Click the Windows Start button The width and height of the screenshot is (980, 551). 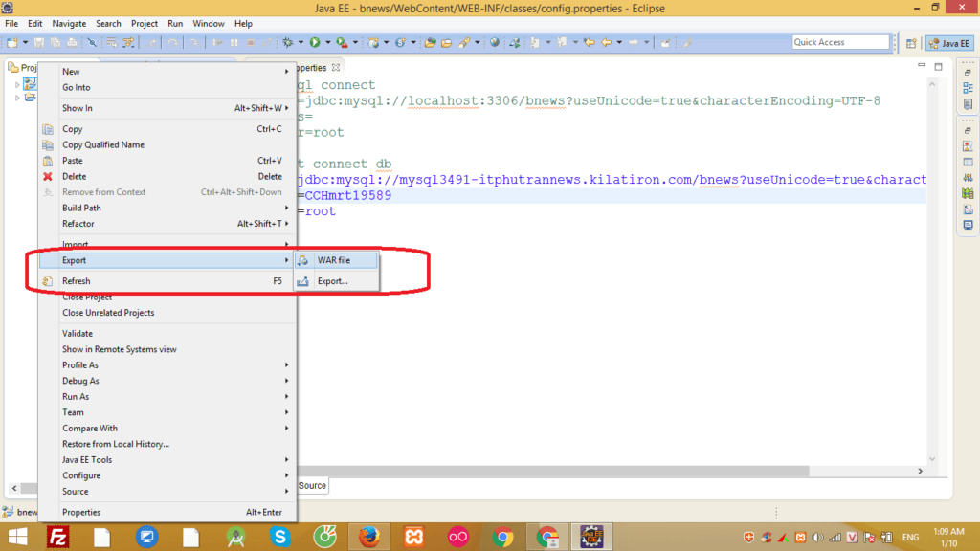tap(17, 537)
